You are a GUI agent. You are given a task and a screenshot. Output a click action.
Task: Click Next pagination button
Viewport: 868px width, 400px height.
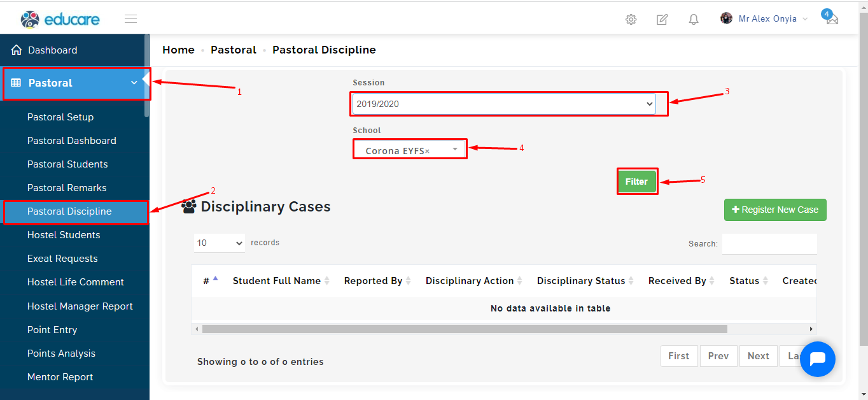tap(759, 356)
